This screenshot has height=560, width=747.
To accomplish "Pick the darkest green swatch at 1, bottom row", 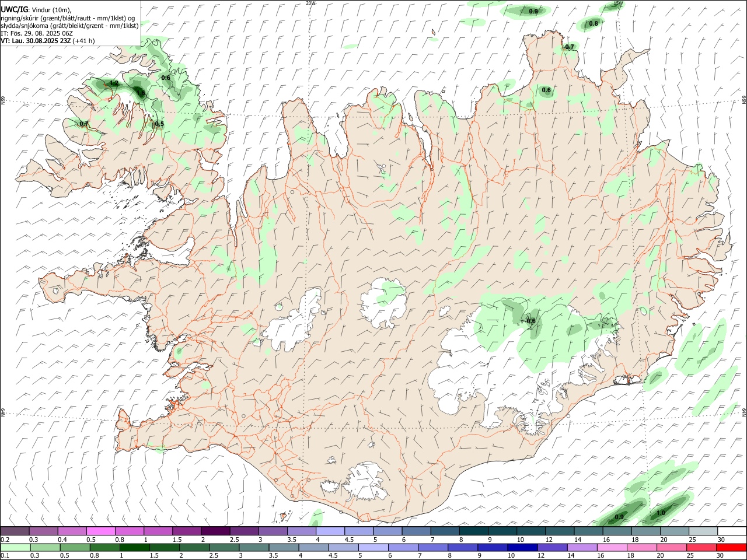I will point(134,547).
